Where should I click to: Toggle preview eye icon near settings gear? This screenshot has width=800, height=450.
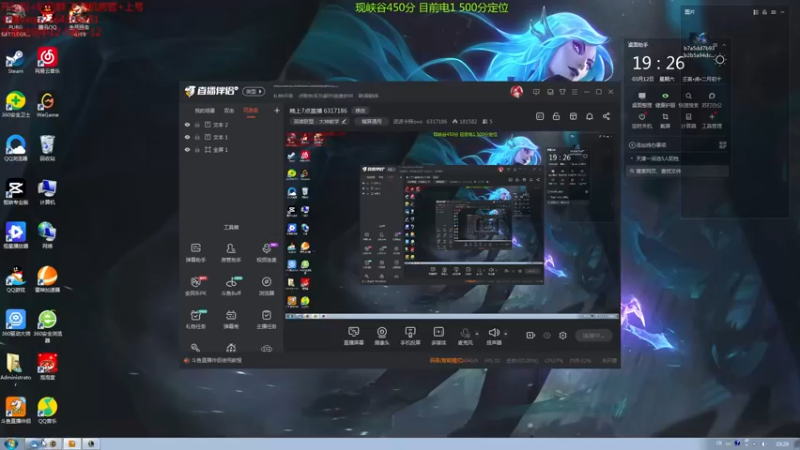click(546, 335)
